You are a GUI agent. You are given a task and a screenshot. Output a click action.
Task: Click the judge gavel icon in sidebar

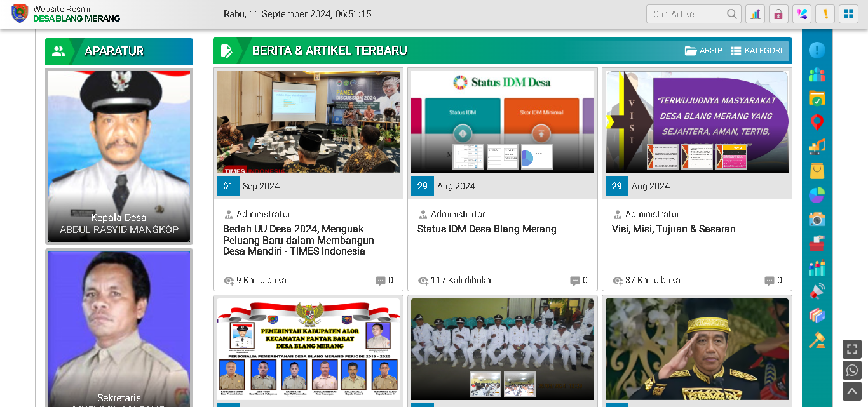817,340
